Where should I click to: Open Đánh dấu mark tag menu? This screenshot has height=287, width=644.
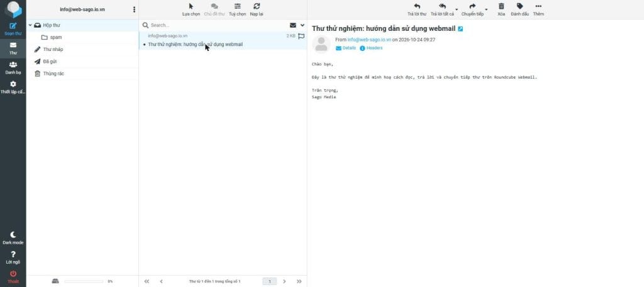(519, 9)
